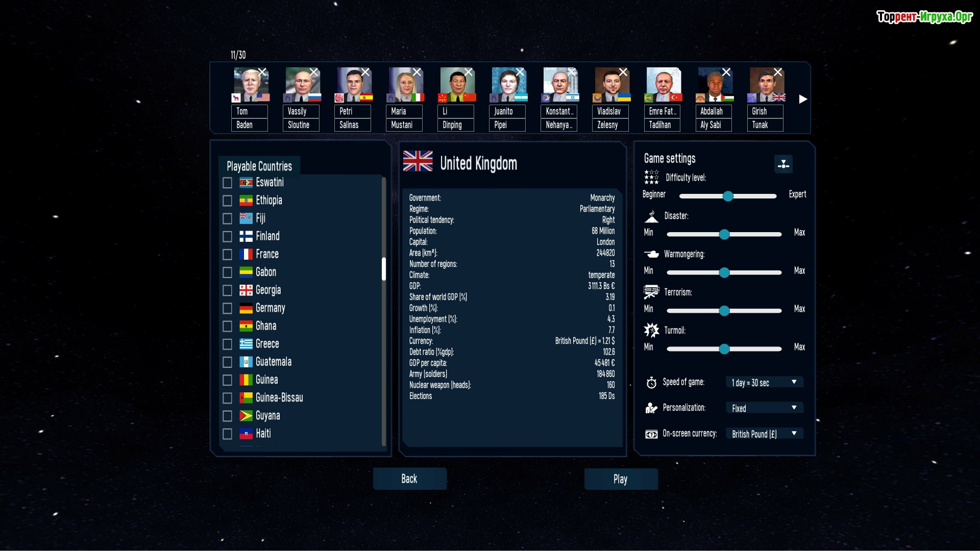Check the France country checkbox
This screenshot has width=980, height=551.
tap(228, 255)
